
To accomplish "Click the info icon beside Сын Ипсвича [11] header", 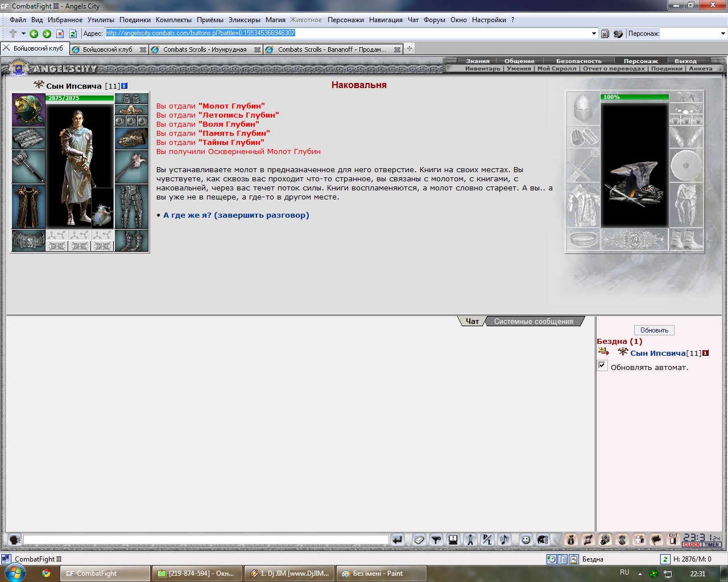I will click(124, 86).
